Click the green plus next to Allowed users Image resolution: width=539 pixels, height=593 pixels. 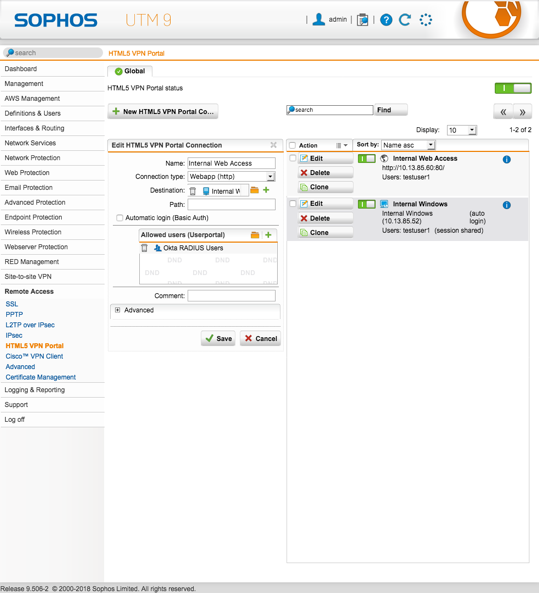268,235
